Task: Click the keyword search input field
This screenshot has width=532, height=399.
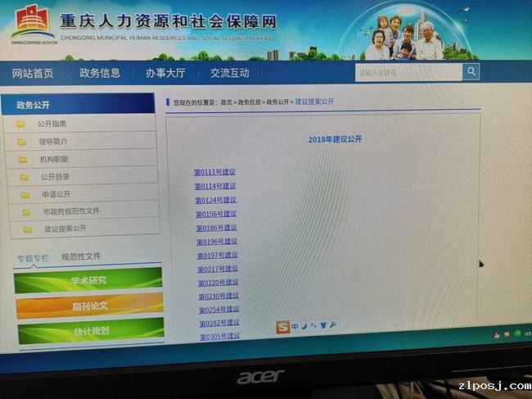Action: point(408,73)
